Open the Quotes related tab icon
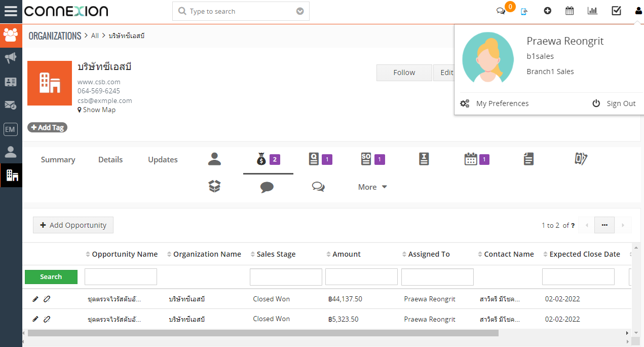 click(314, 159)
